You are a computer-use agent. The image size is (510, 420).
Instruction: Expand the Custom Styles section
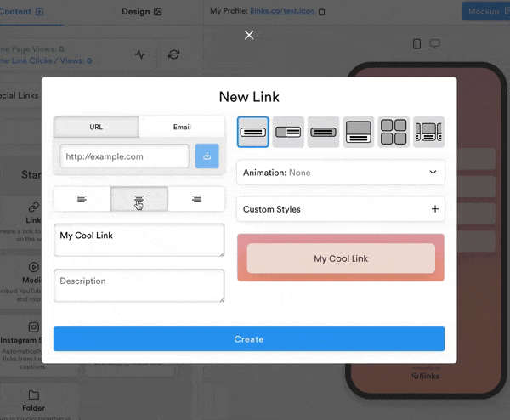[x=340, y=209]
